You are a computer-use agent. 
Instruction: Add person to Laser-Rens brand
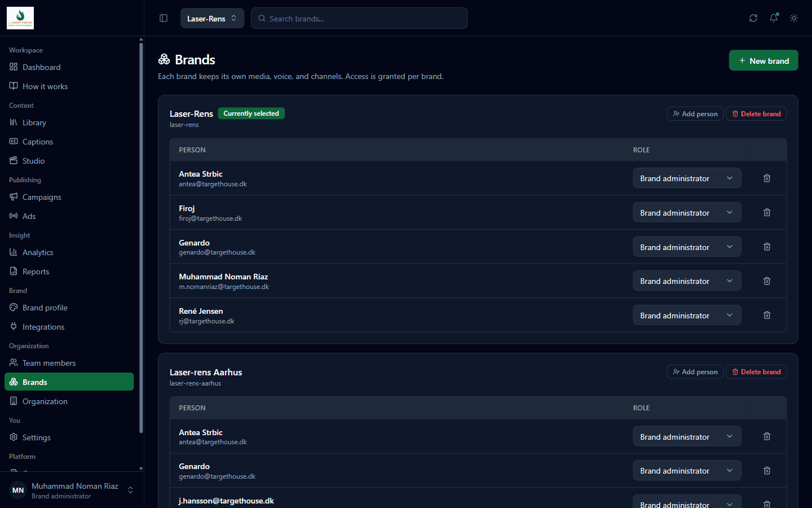(695, 113)
